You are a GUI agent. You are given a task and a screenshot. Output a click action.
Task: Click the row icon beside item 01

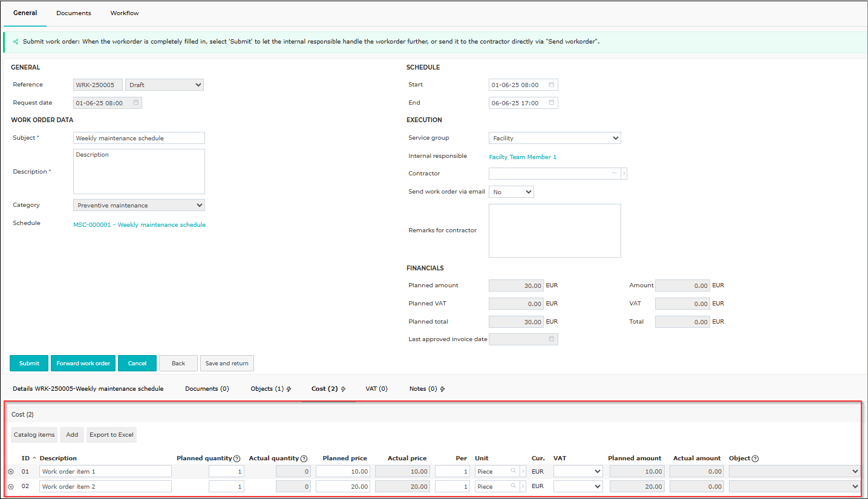point(11,471)
